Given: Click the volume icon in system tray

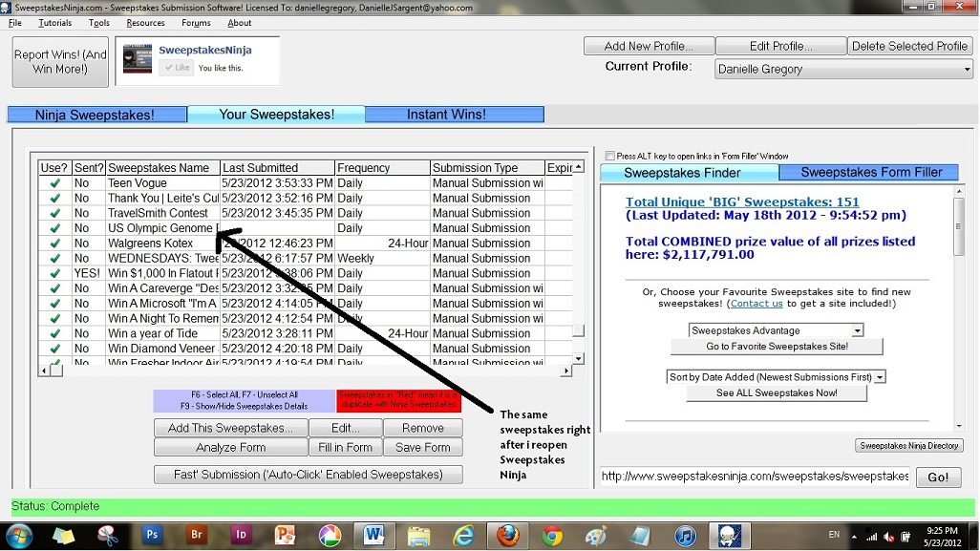Looking at the screenshot, I should pos(888,537).
